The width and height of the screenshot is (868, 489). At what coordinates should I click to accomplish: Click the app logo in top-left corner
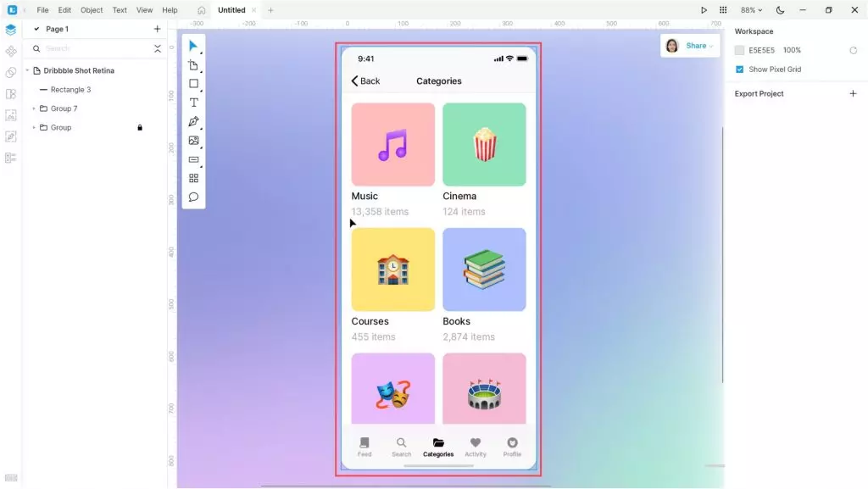point(12,10)
